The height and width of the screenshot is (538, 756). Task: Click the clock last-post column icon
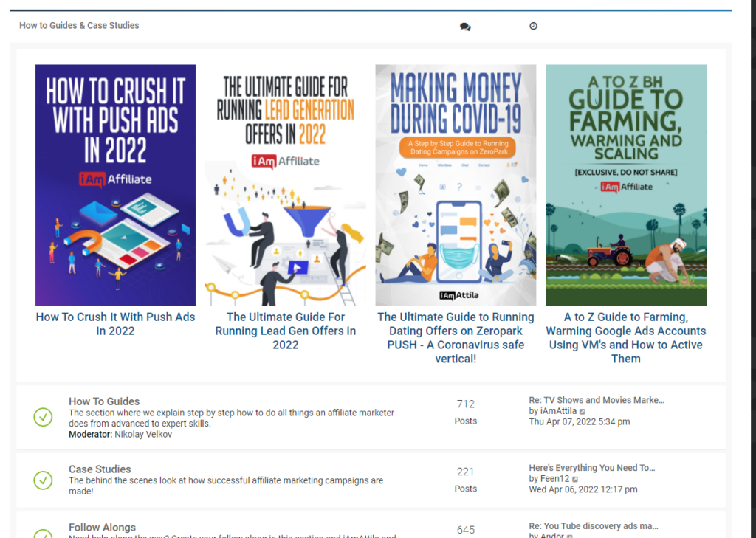pos(533,26)
